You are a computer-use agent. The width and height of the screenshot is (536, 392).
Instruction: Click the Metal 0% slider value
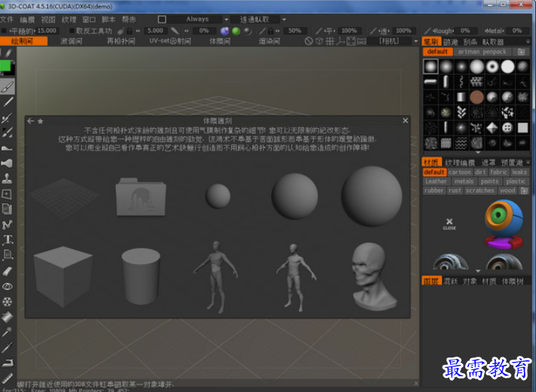coord(517,31)
